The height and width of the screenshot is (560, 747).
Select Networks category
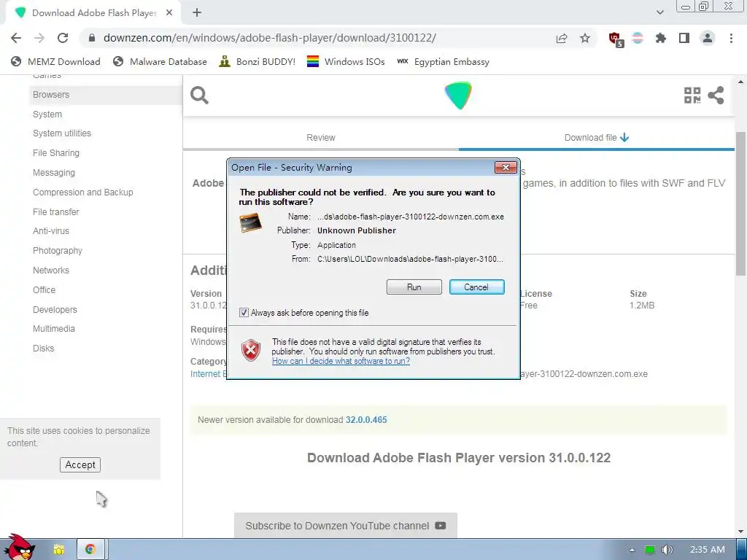point(51,271)
